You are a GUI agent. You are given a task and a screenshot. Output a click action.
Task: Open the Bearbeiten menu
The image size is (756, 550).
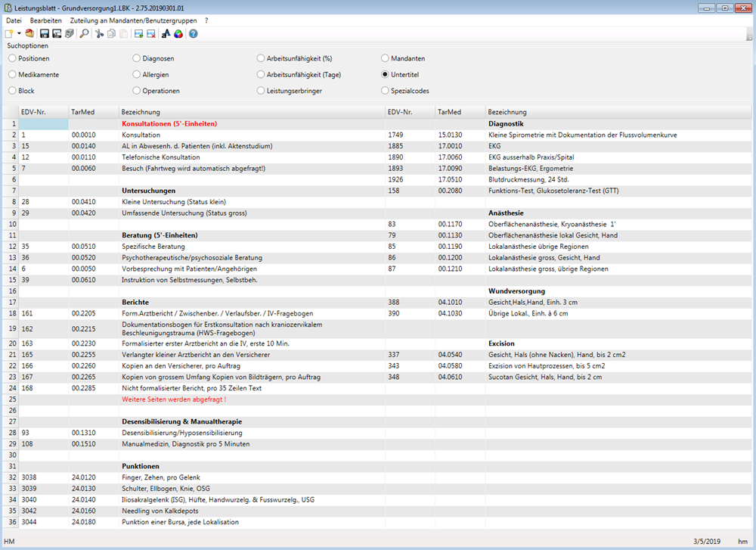(x=46, y=20)
